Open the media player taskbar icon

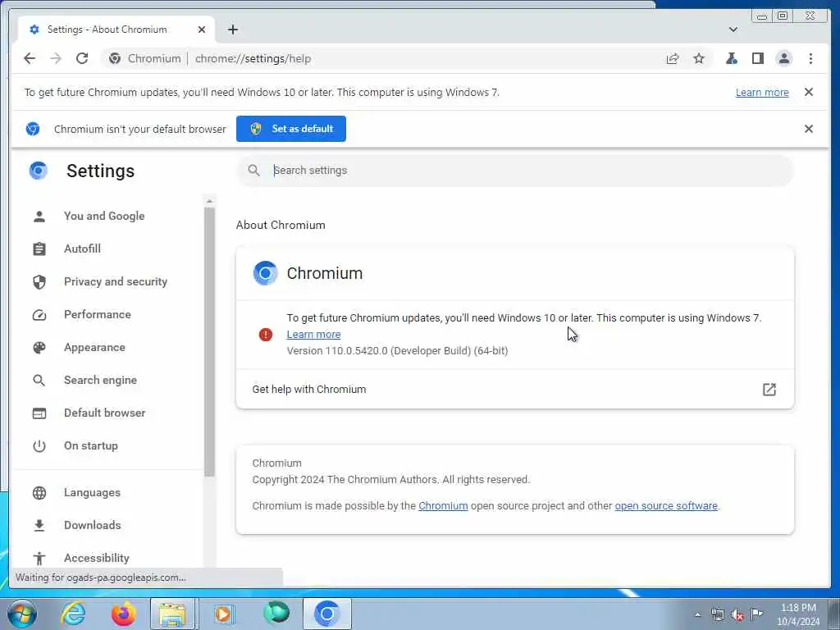click(224, 614)
